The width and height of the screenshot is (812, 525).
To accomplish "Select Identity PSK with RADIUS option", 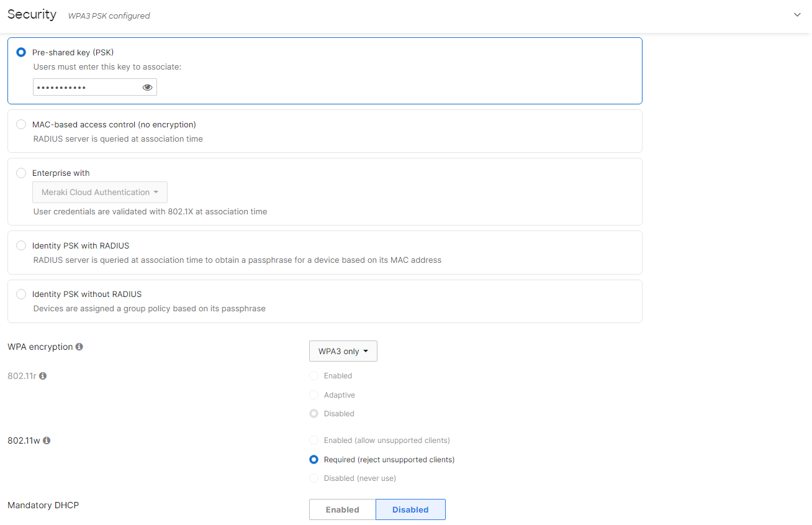I will (x=21, y=245).
